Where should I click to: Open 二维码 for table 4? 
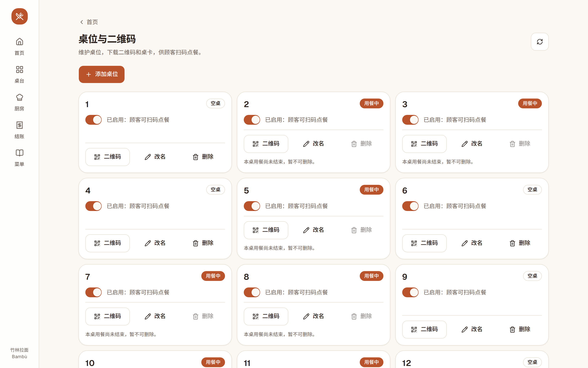tap(107, 243)
